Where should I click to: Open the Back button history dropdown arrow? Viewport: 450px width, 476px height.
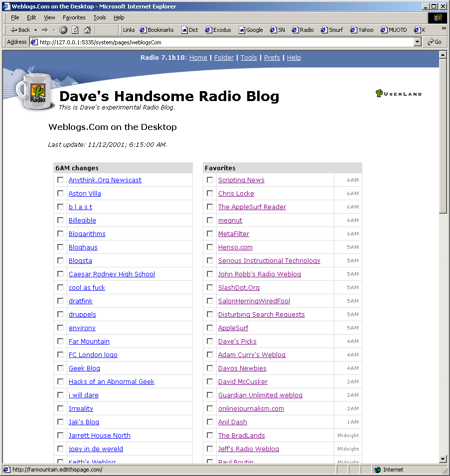(35, 30)
